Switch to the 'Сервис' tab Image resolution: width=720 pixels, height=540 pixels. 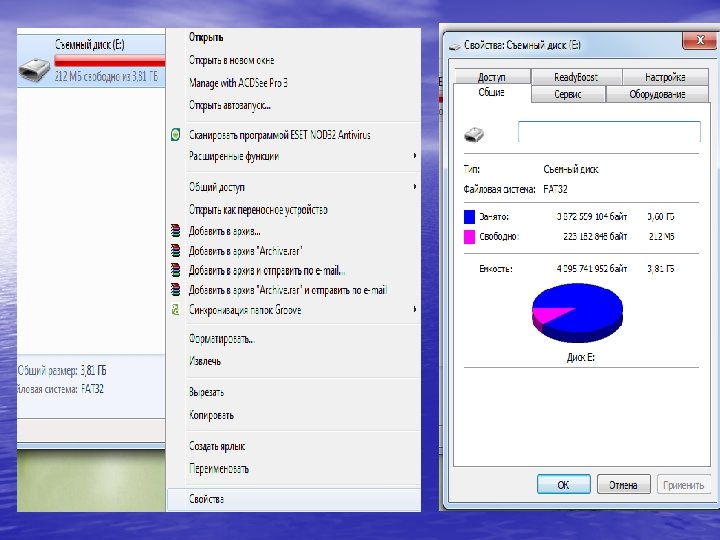pyautogui.click(x=568, y=94)
